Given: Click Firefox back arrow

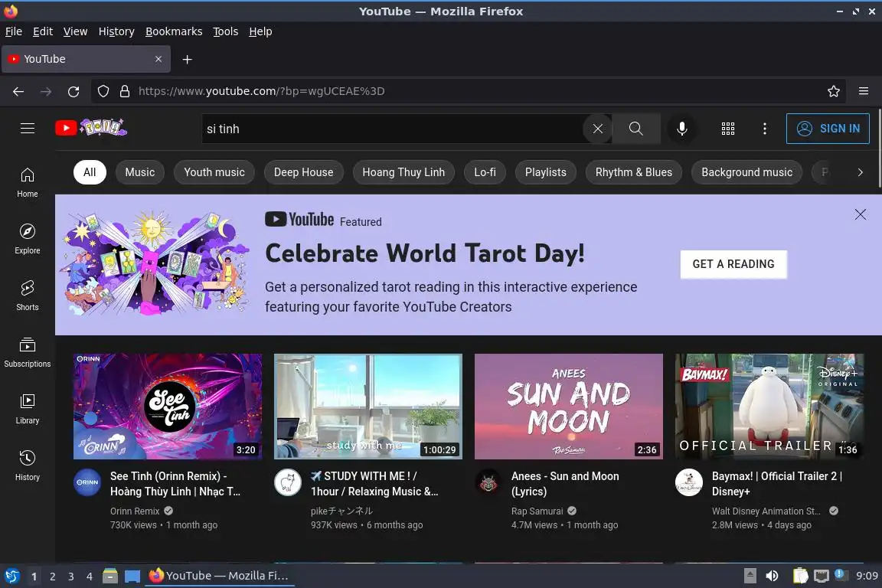Looking at the screenshot, I should click(x=18, y=91).
